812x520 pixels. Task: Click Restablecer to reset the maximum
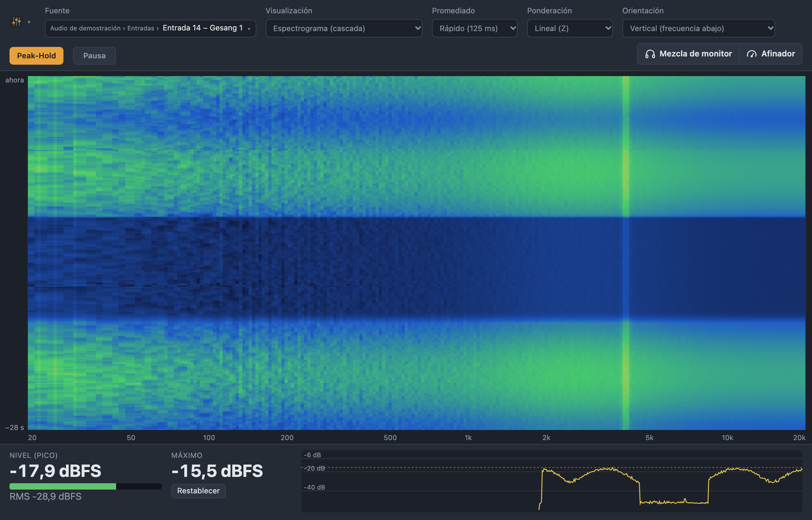198,491
